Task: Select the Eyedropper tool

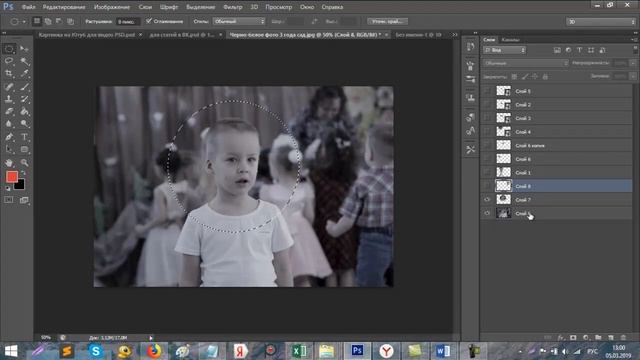Action: point(24,74)
